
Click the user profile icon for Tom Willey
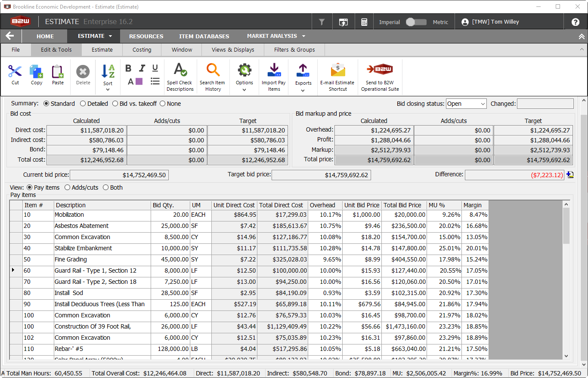point(465,22)
